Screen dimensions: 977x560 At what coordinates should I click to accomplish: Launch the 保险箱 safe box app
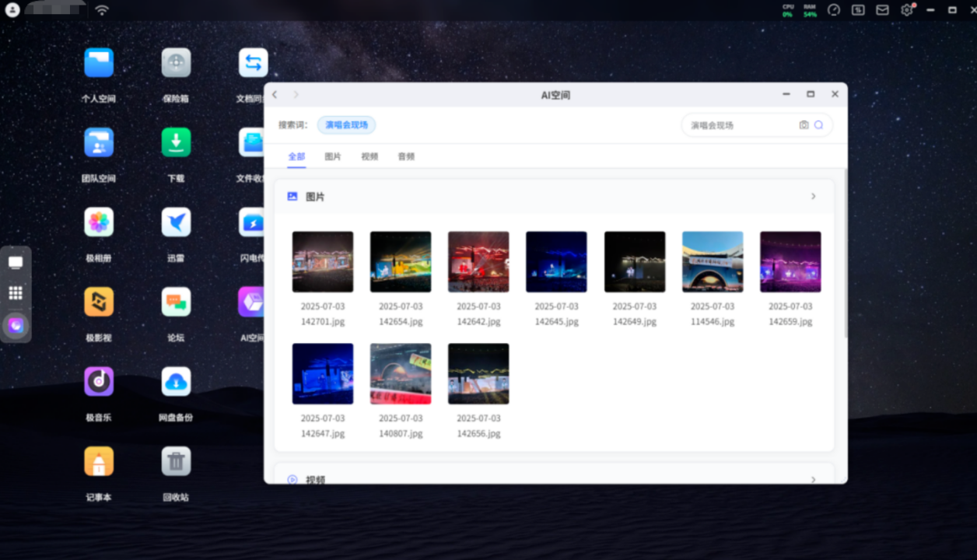pos(176,63)
